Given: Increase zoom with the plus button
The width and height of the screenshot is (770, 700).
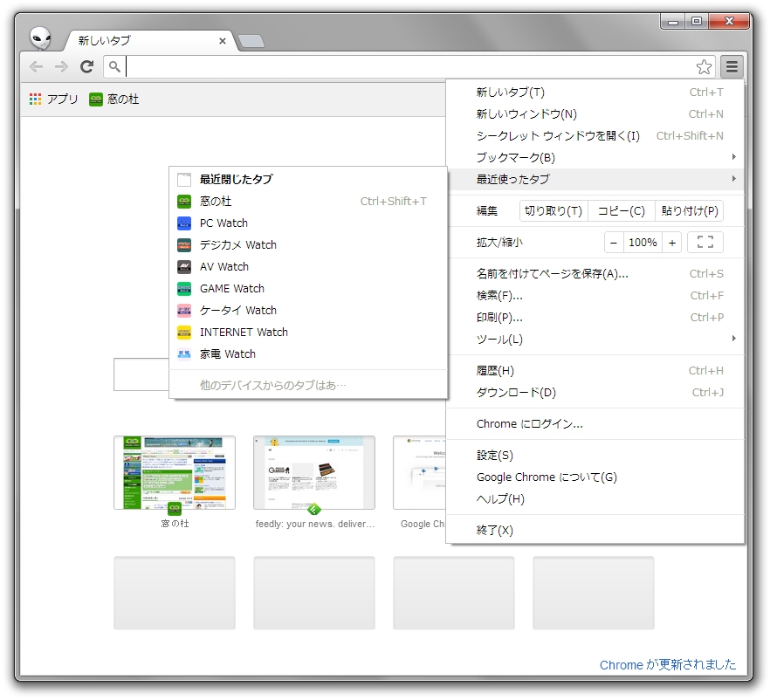Looking at the screenshot, I should [672, 243].
